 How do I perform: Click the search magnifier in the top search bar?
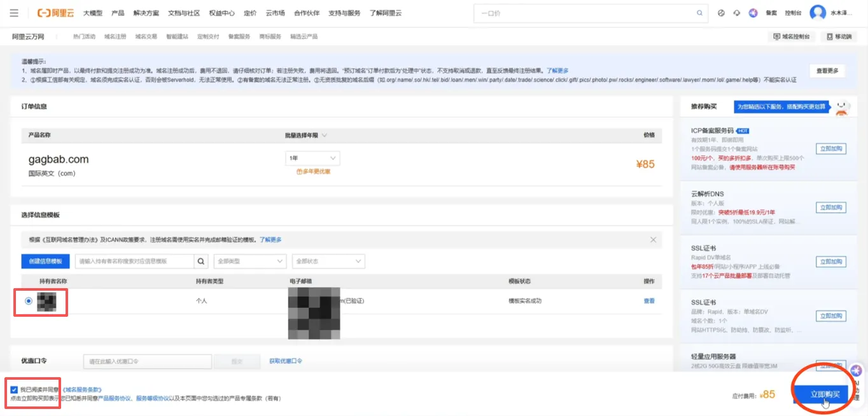(700, 13)
